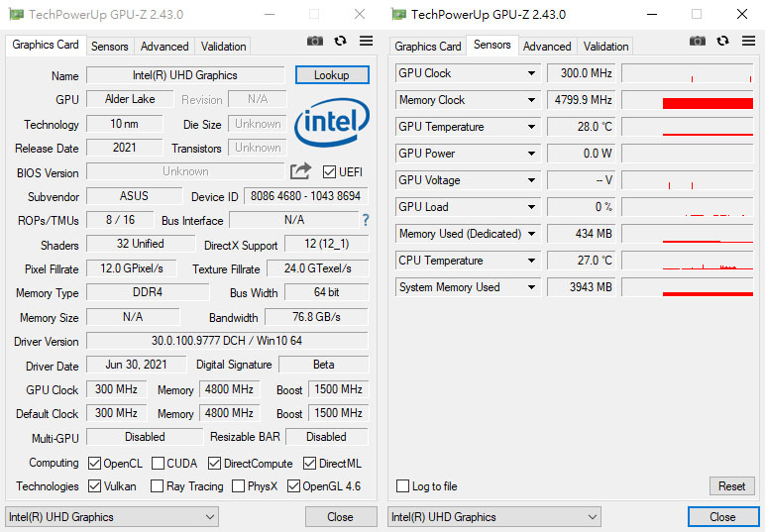Image resolution: width=765 pixels, height=532 pixels.
Task: Switch to Validation tab in right window
Action: pos(605,47)
